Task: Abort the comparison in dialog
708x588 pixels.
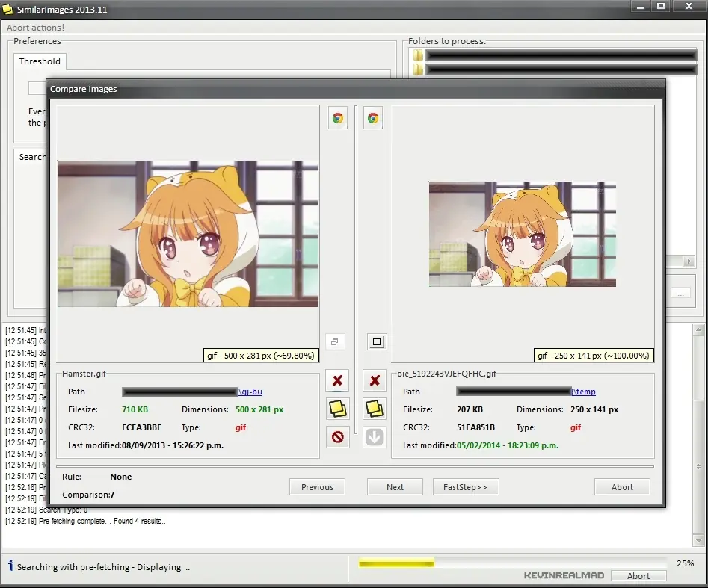Action: [x=622, y=487]
